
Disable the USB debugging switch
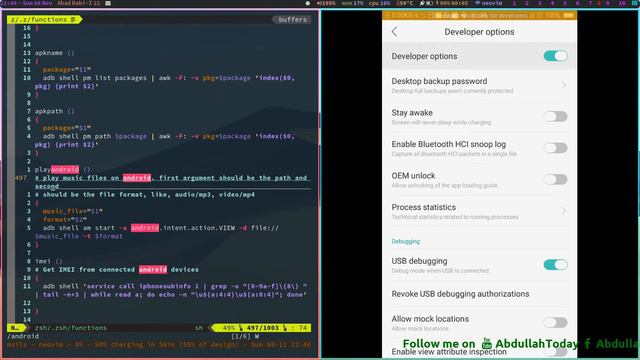(x=555, y=264)
